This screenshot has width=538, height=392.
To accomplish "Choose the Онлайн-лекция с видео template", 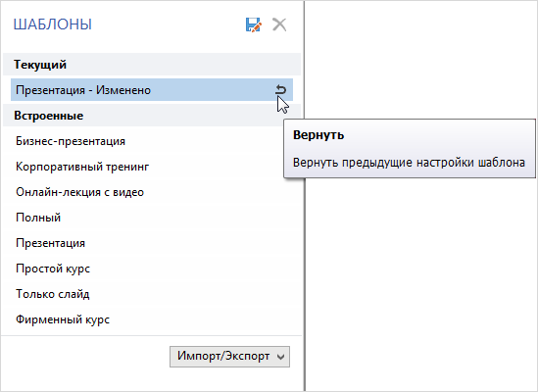I will [x=79, y=192].
